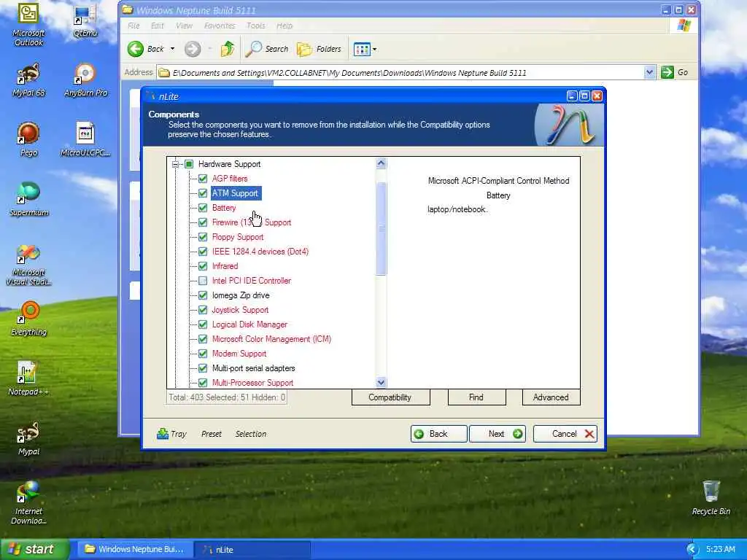Open the Edit menu in Explorer

[158, 26]
